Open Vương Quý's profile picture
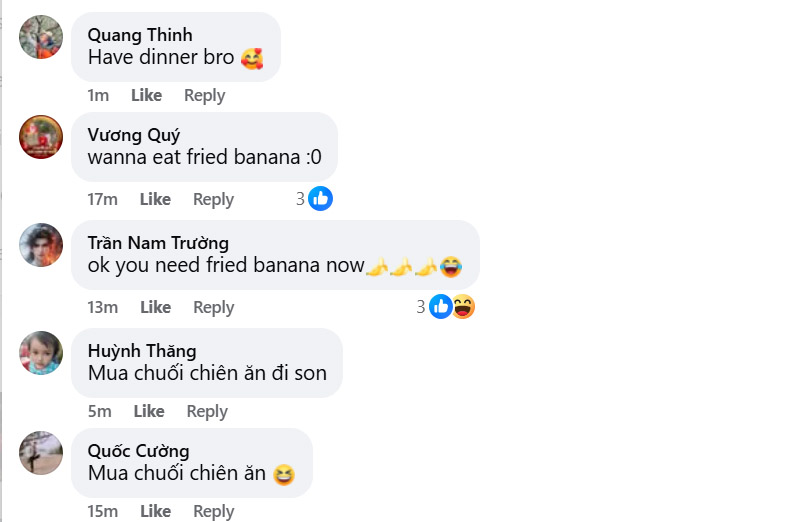 tap(41, 137)
